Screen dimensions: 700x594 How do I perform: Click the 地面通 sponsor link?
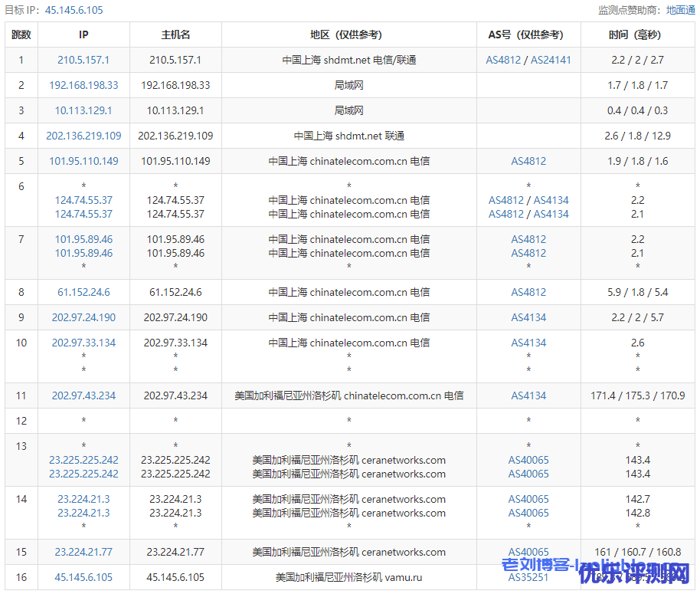click(680, 10)
